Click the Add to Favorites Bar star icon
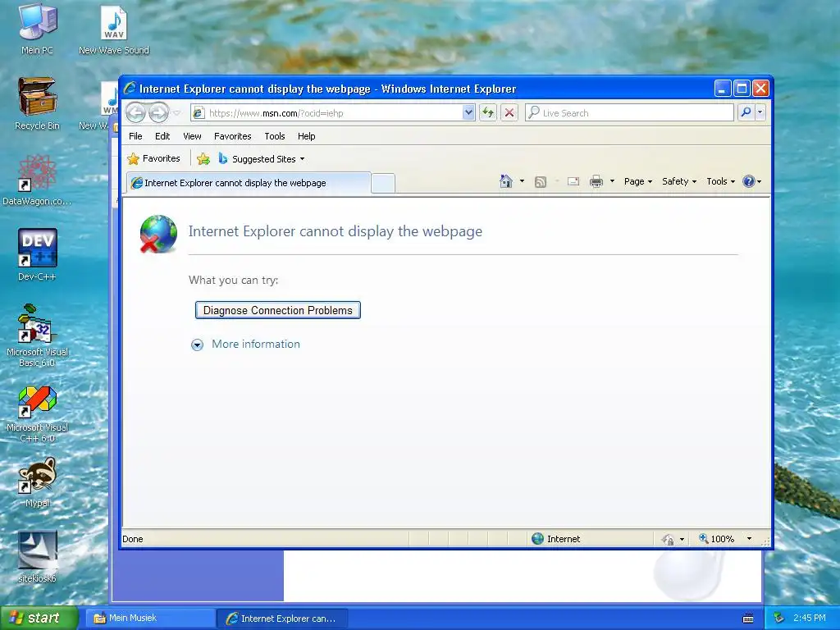The height and width of the screenshot is (630, 840). click(x=203, y=158)
